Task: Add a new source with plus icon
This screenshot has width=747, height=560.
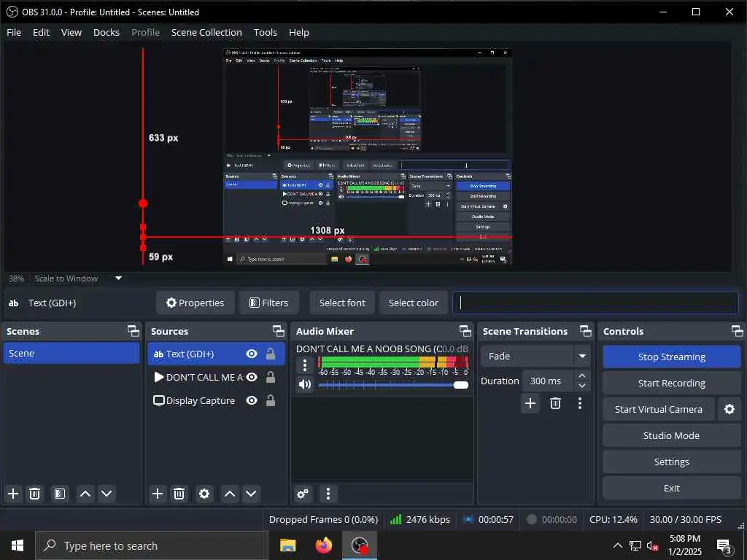Action: 158,494
